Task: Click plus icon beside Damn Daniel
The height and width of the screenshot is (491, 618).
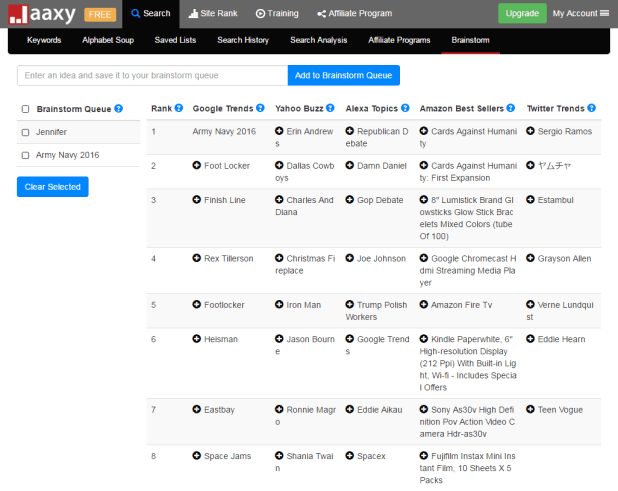Action: pyautogui.click(x=350, y=166)
